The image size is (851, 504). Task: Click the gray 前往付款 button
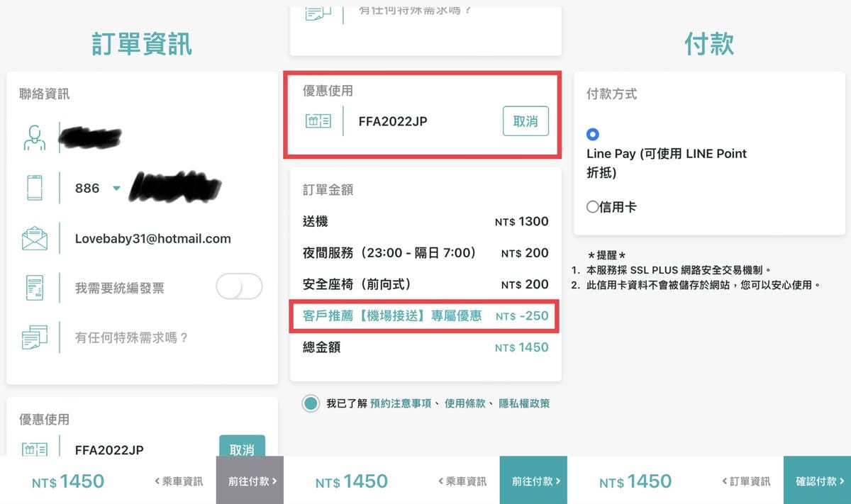[x=250, y=480]
